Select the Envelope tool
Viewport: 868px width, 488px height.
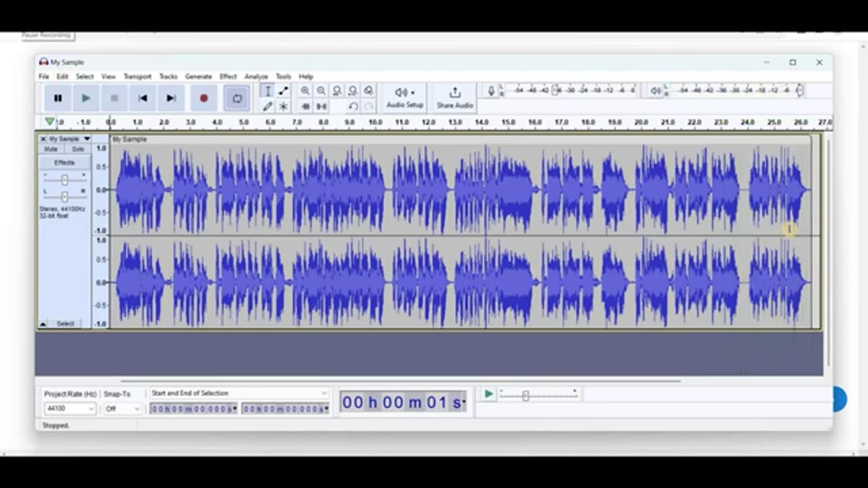click(x=283, y=91)
